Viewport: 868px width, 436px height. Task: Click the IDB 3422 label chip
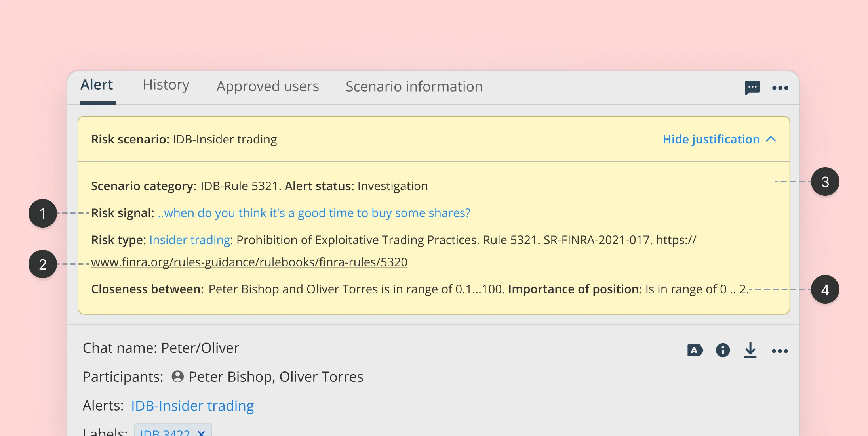click(x=165, y=432)
